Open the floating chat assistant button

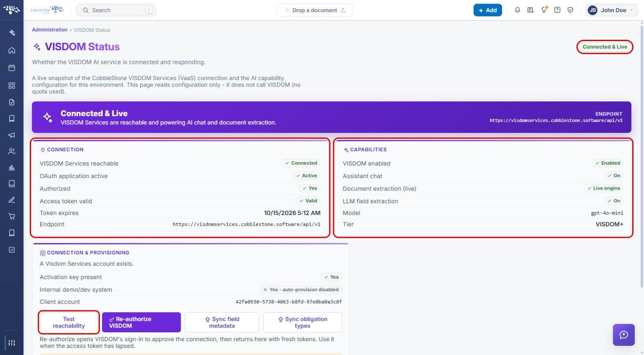click(624, 335)
